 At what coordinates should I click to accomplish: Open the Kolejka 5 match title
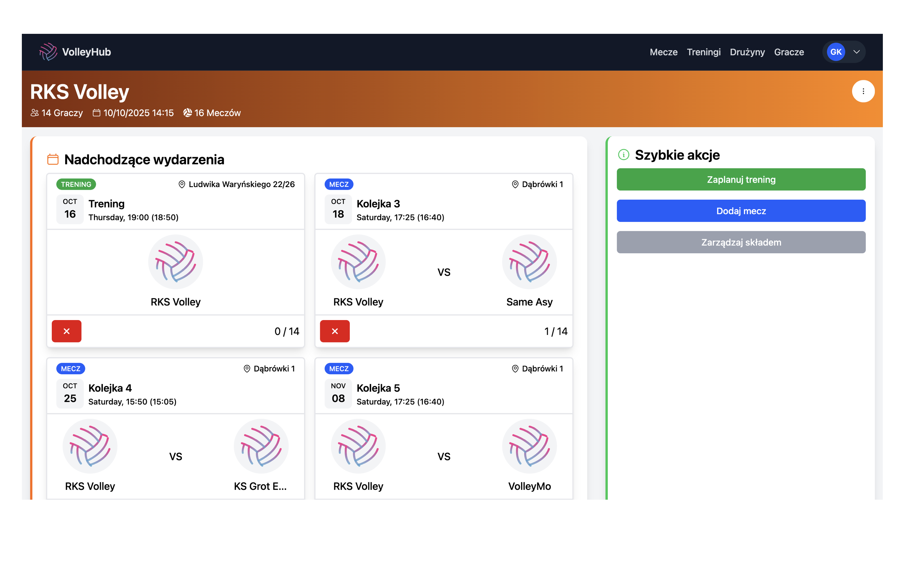(378, 388)
